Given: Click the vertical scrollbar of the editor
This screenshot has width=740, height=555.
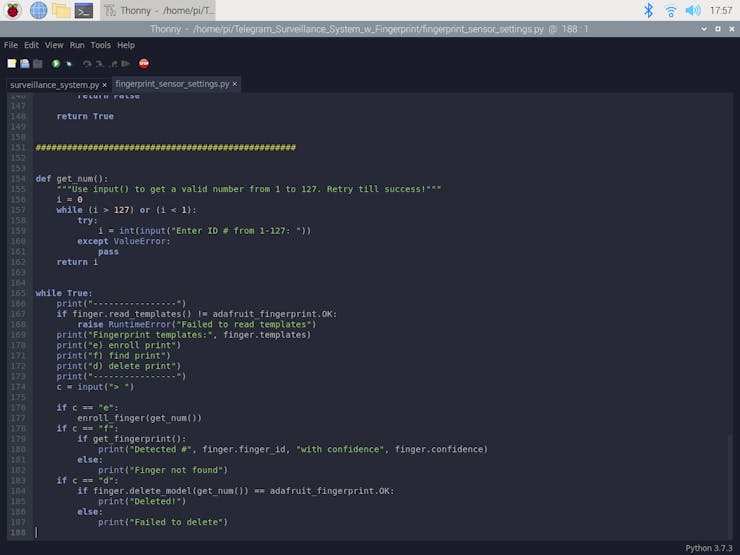Looking at the screenshot, I should pyautogui.click(x=731, y=486).
